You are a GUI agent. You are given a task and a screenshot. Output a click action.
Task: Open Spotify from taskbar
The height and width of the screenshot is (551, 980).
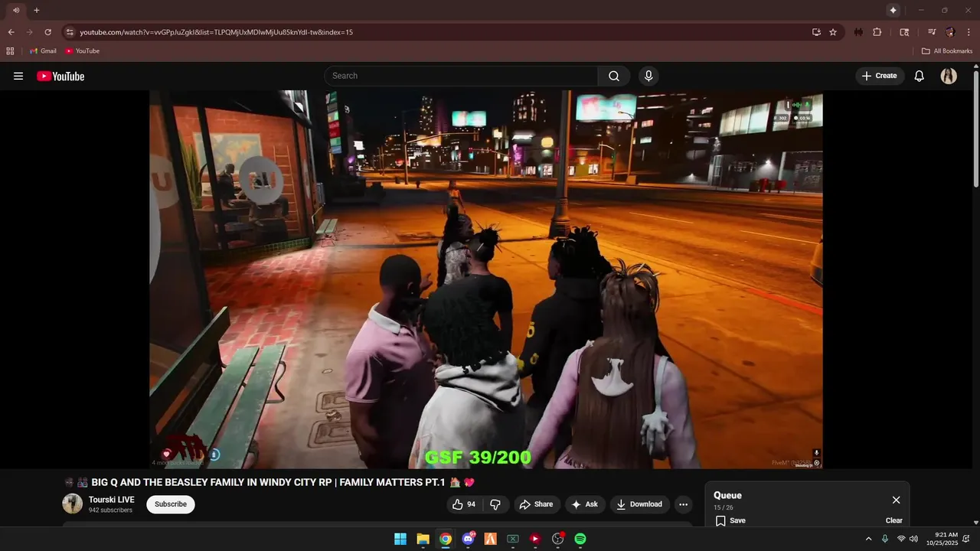[580, 539]
